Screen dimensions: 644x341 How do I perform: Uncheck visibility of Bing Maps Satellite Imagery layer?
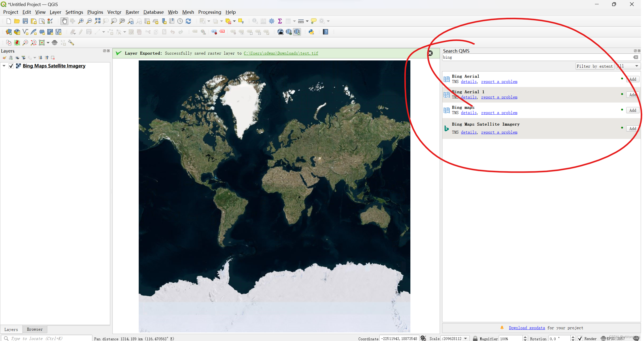tap(11, 66)
